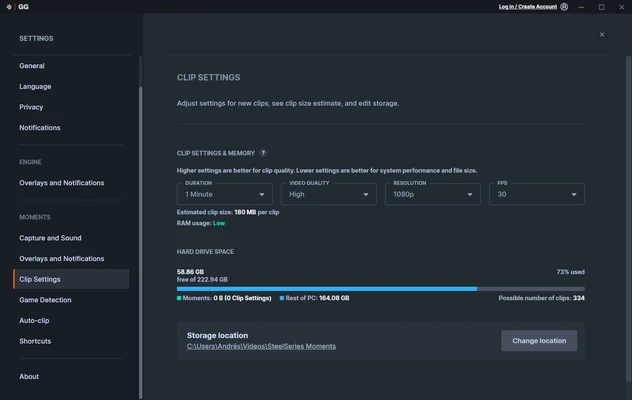Open Privacy settings
632x400 pixels.
(x=31, y=107)
